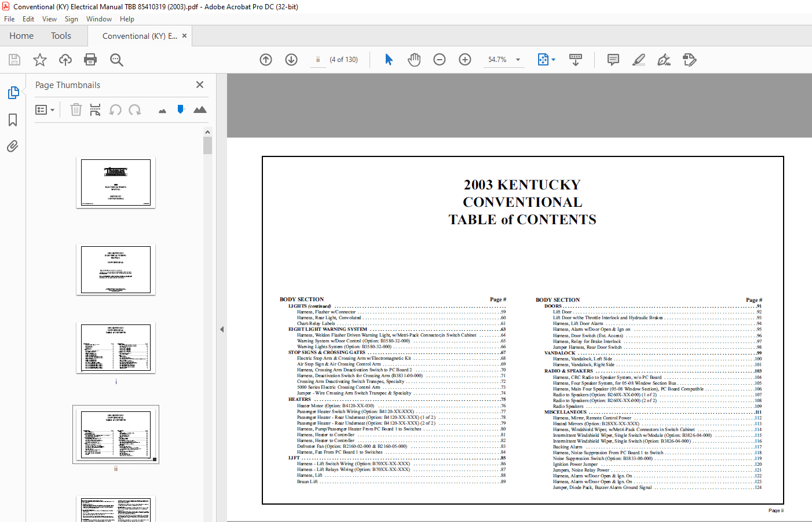Open the Help menu
The height and width of the screenshot is (522, 812).
click(127, 19)
